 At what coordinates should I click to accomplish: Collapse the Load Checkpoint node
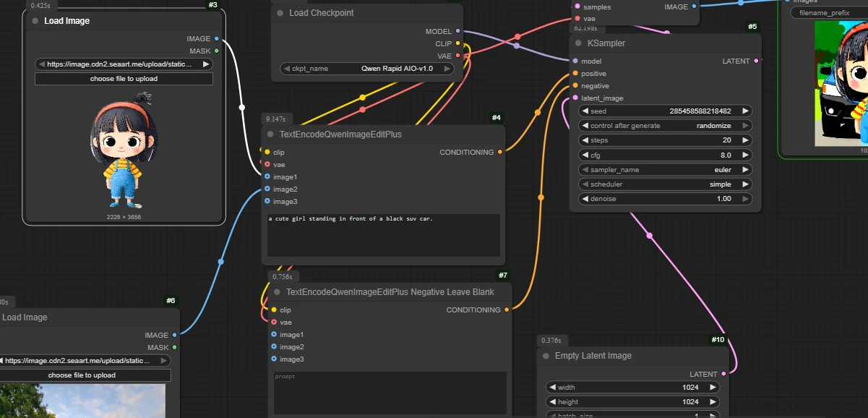(x=280, y=13)
